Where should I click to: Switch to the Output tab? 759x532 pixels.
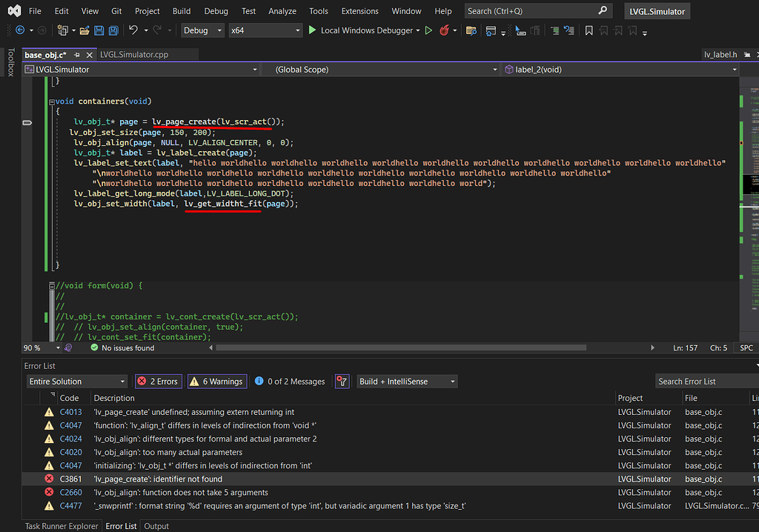pos(156,526)
